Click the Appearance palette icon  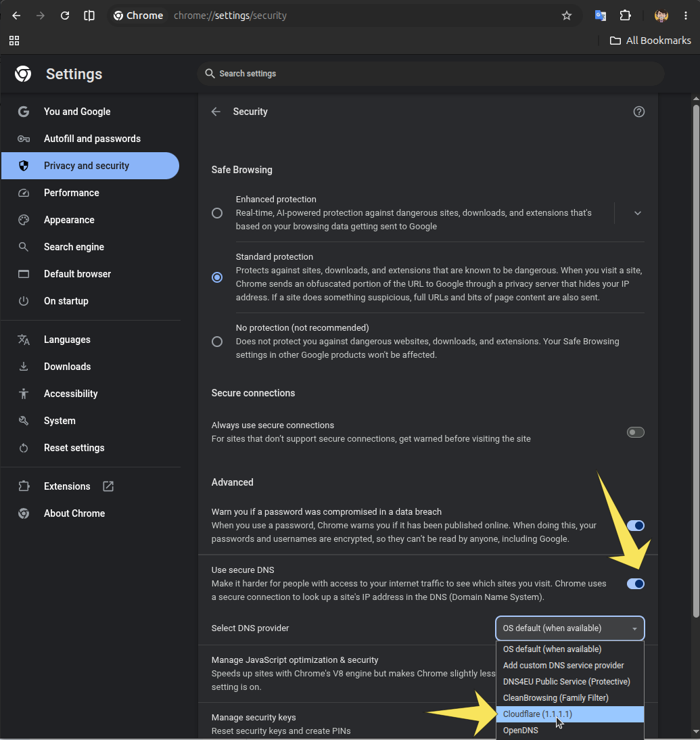(24, 220)
